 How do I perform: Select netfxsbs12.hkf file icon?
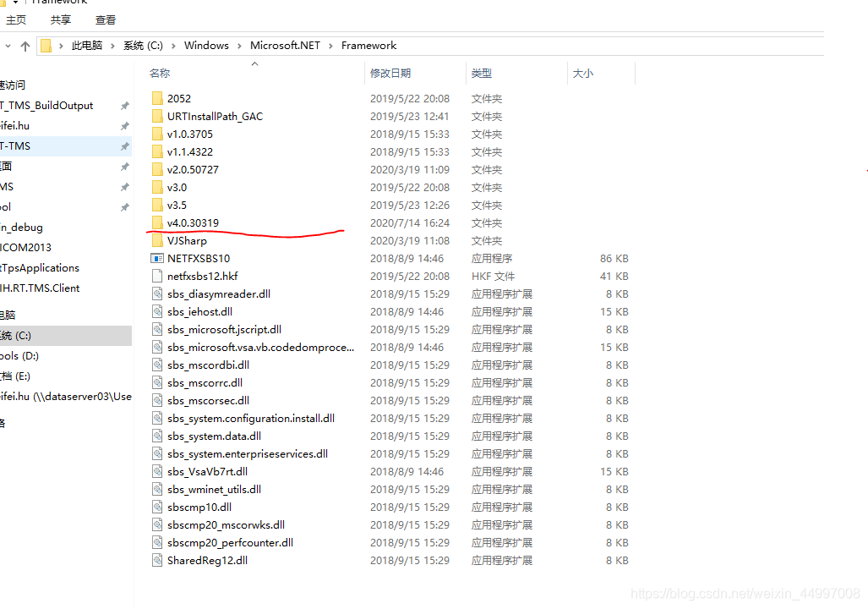(157, 276)
